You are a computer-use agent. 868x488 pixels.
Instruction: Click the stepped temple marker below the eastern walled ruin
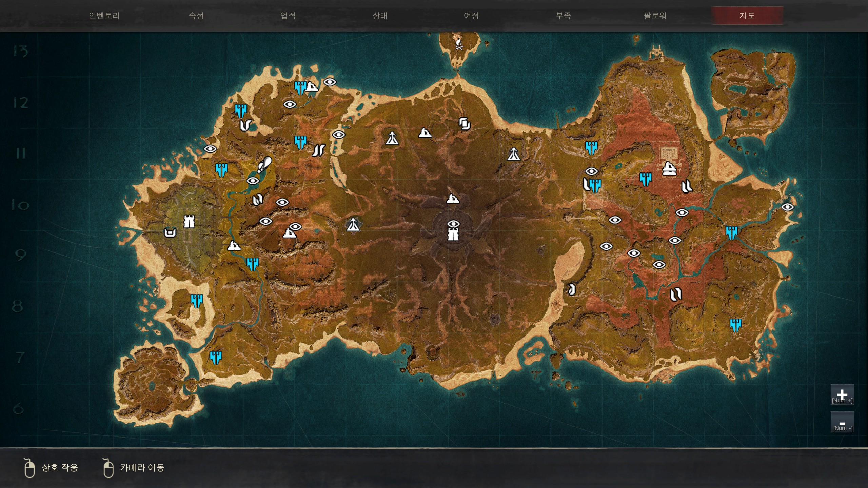669,168
